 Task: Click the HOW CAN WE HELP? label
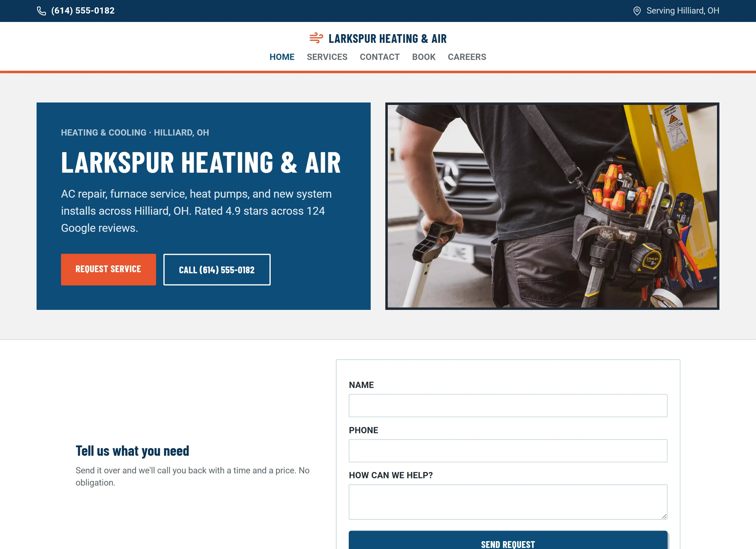(x=391, y=475)
